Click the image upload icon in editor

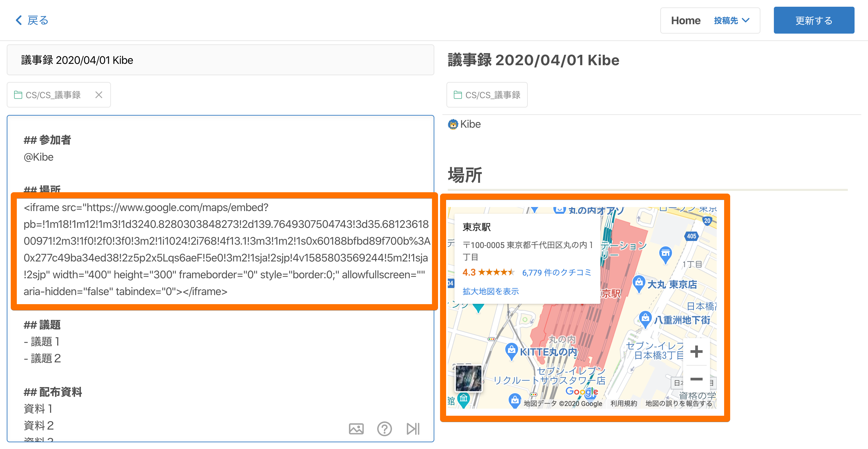tap(356, 428)
